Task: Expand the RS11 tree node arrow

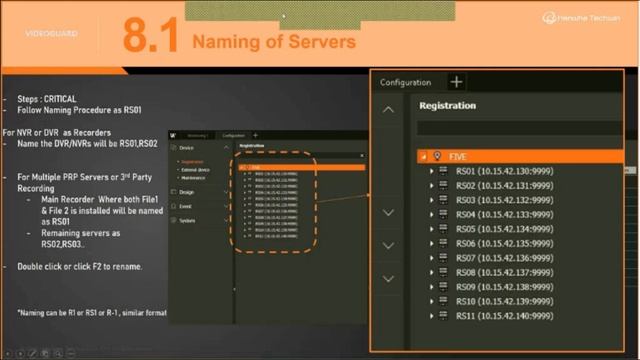Action: click(x=431, y=316)
